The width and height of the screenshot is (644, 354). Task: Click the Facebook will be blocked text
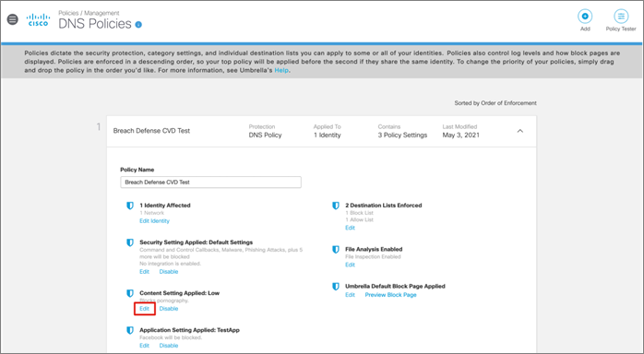(171, 337)
